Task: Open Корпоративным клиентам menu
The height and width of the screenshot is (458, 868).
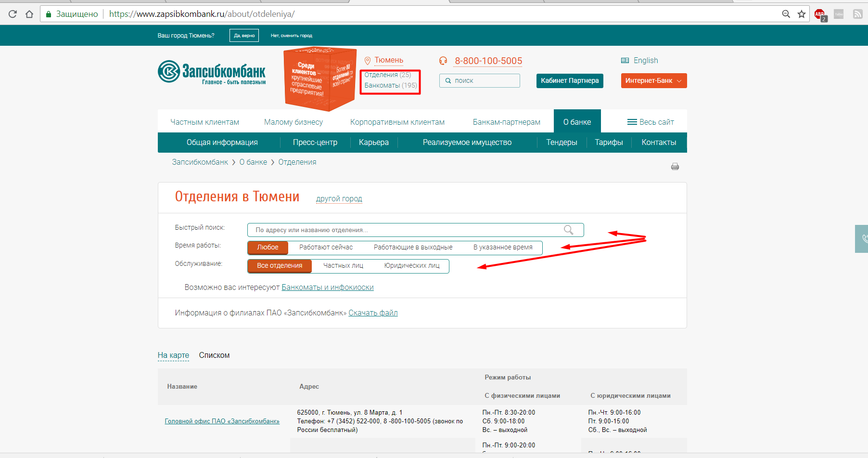Action: tap(397, 122)
